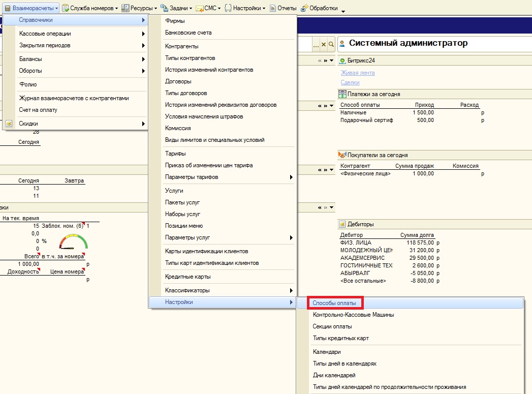Click the Ресурсы icon
The width and height of the screenshot is (532, 394).
coord(125,8)
